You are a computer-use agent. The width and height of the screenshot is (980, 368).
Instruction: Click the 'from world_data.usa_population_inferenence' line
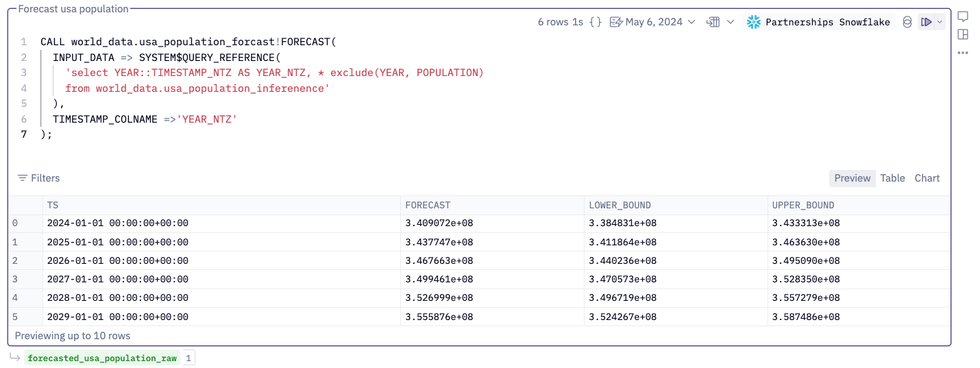tap(197, 88)
